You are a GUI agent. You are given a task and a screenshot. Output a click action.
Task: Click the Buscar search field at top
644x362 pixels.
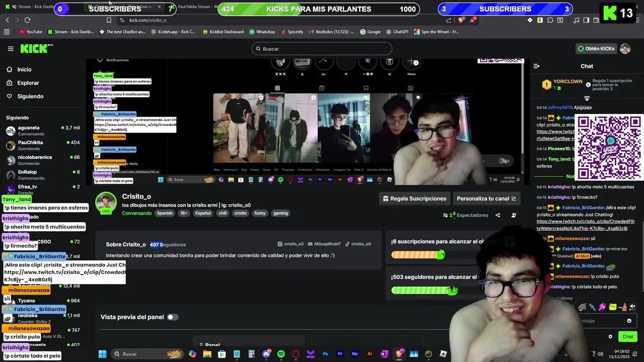[322, 49]
